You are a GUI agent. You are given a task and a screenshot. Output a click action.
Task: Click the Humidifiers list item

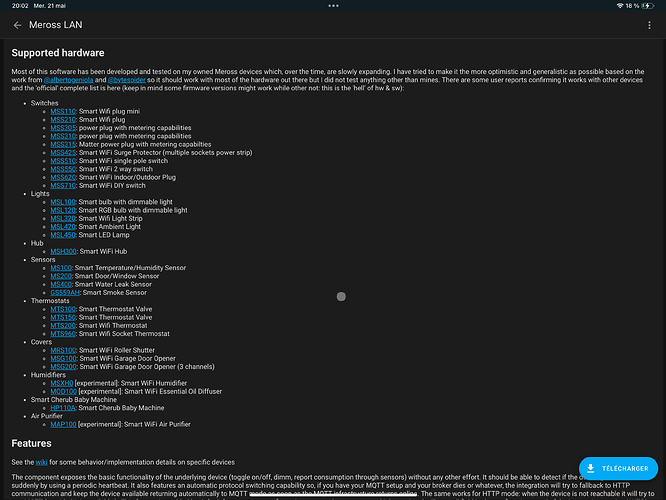(x=48, y=375)
